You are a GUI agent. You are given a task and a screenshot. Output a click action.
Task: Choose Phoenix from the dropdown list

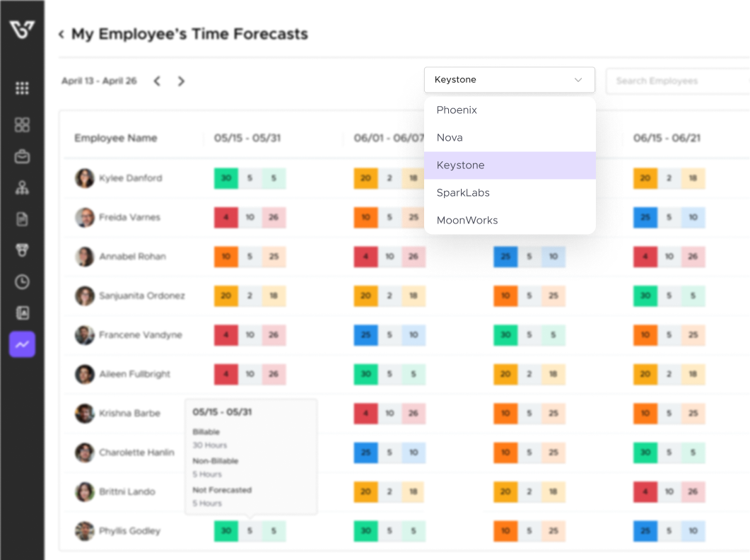coord(457,110)
